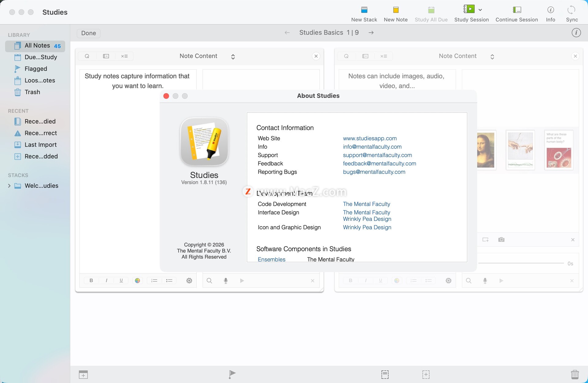The image size is (588, 383).
Task: Click the camera icon in image panel
Action: [501, 240]
